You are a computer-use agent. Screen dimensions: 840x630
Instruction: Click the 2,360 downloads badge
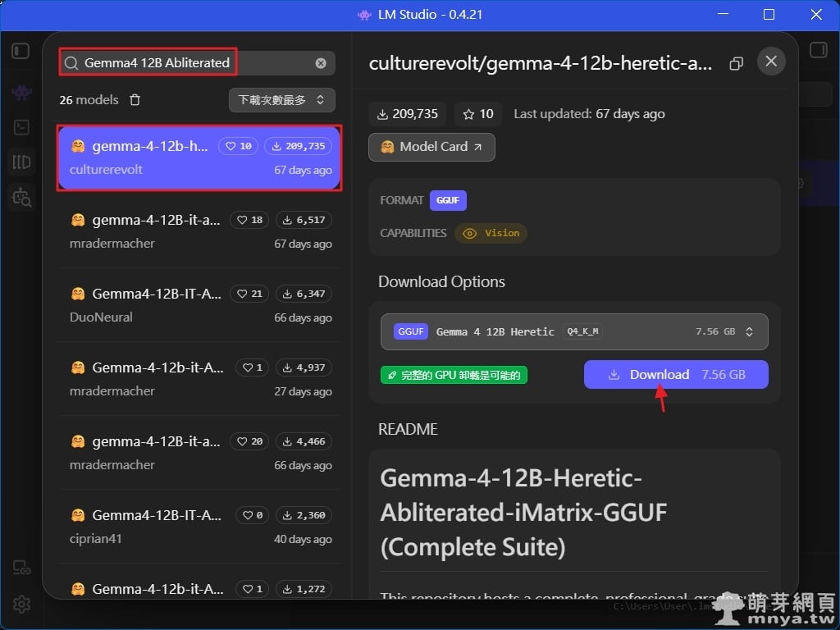(x=304, y=515)
